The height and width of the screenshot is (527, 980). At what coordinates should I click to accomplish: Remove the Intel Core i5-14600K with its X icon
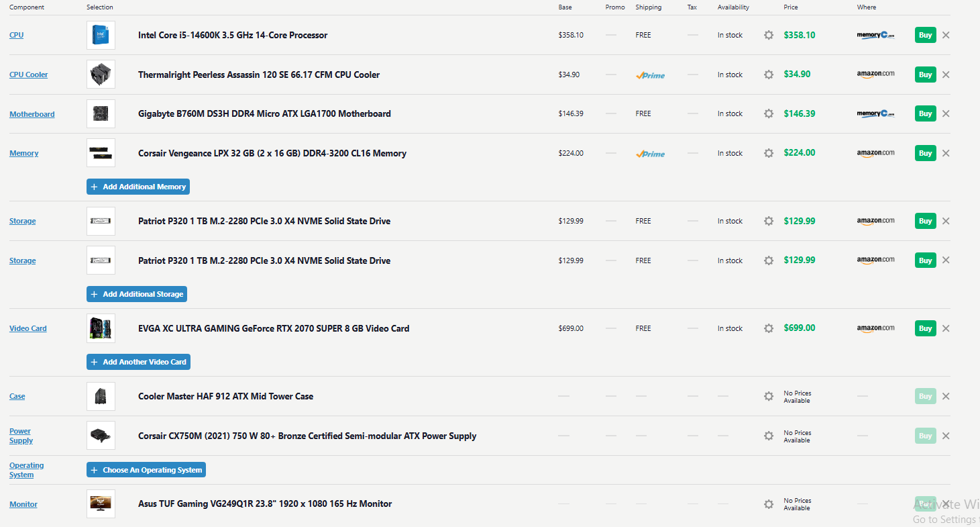pyautogui.click(x=946, y=35)
